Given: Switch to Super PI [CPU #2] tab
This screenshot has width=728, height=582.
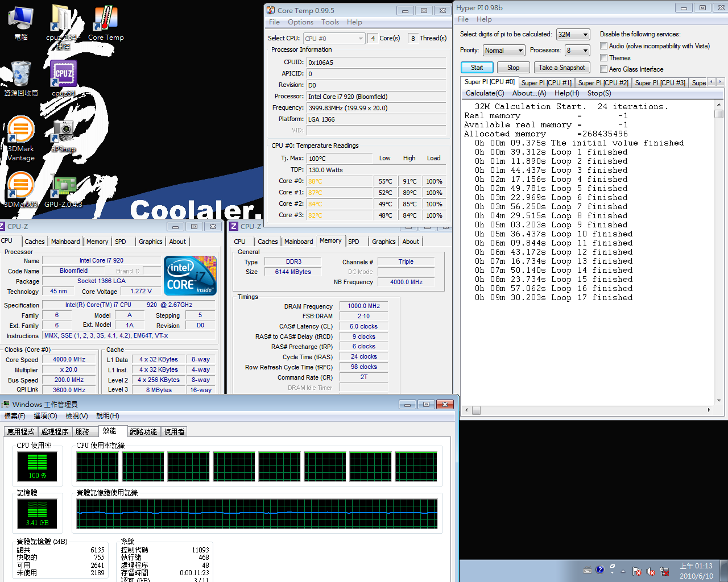Looking at the screenshot, I should point(603,83).
